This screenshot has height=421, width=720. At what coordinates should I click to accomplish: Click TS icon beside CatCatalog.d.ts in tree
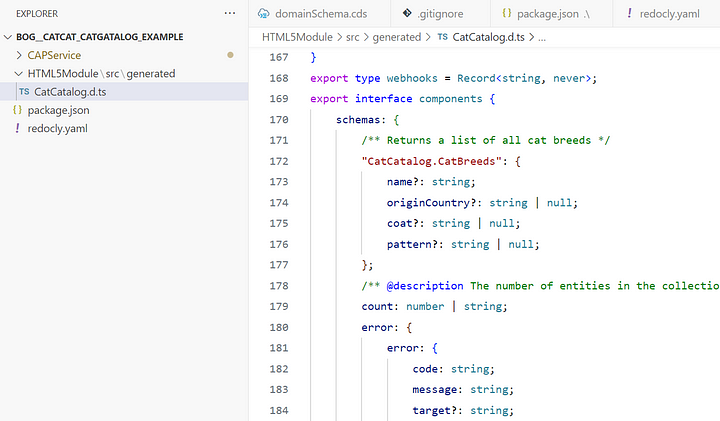click(24, 91)
